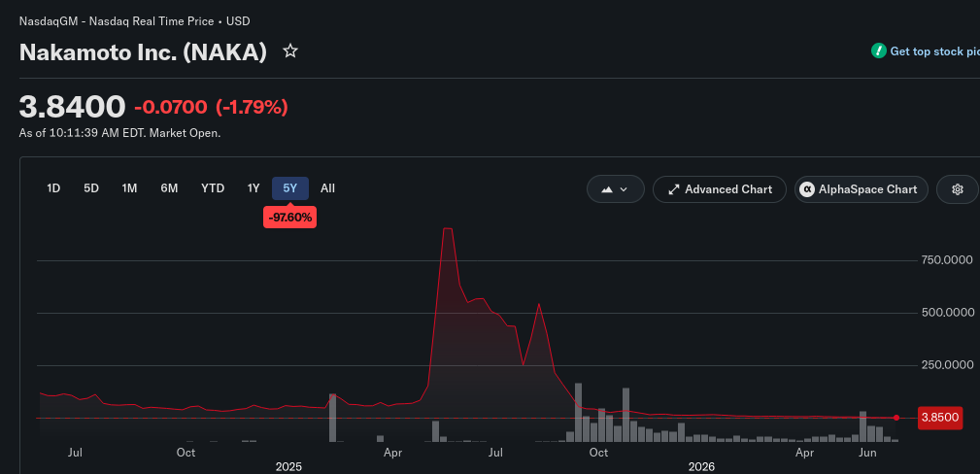Open the Advanced Chart button
This screenshot has width=980, height=474.
pyautogui.click(x=720, y=189)
